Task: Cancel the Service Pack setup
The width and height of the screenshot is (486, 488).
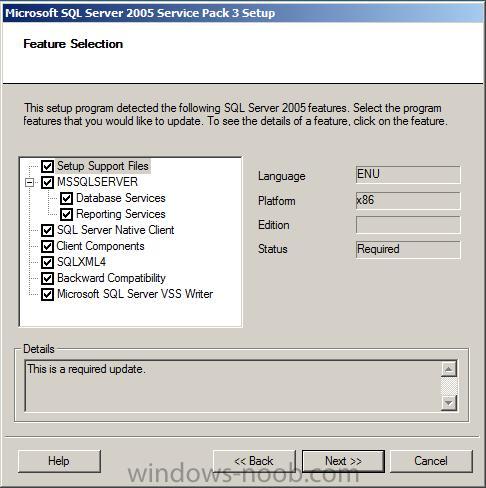Action: [431, 461]
